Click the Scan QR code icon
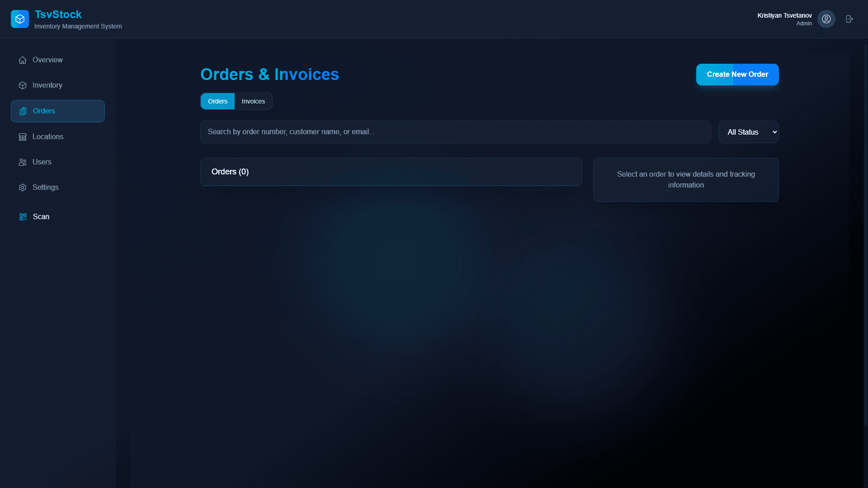The image size is (868, 488). pos(23,217)
